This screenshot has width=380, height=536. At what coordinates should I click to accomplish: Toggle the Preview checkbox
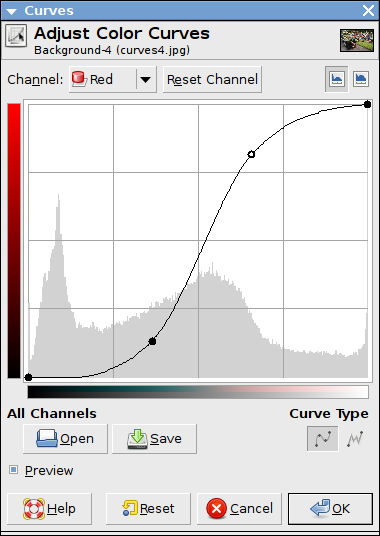(x=13, y=470)
